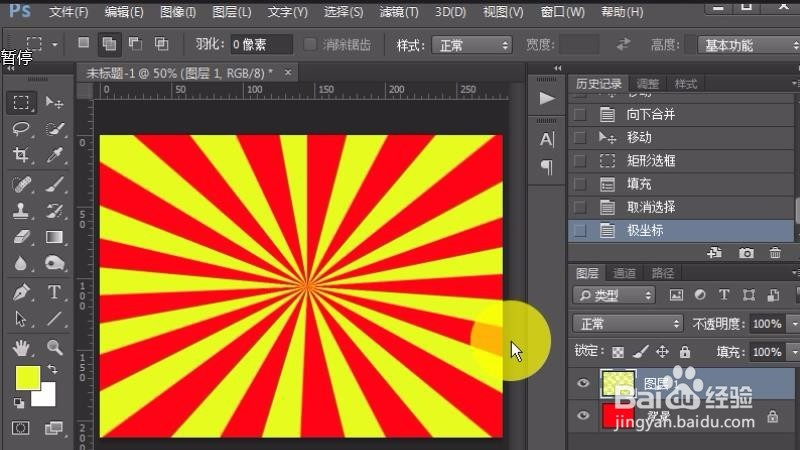Screen dimensions: 800x450
Task: Toggle visibility of Background layer
Action: coord(583,415)
